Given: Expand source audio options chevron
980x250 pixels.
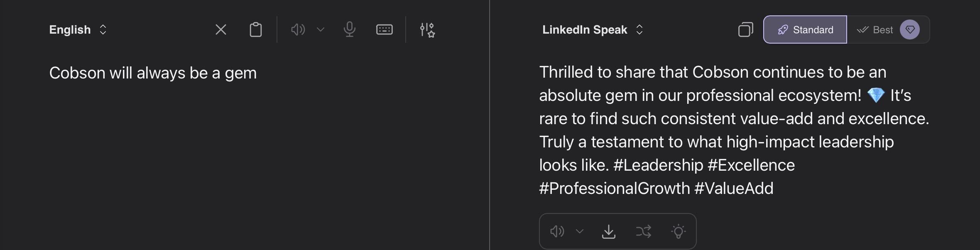Looking at the screenshot, I should (320, 29).
